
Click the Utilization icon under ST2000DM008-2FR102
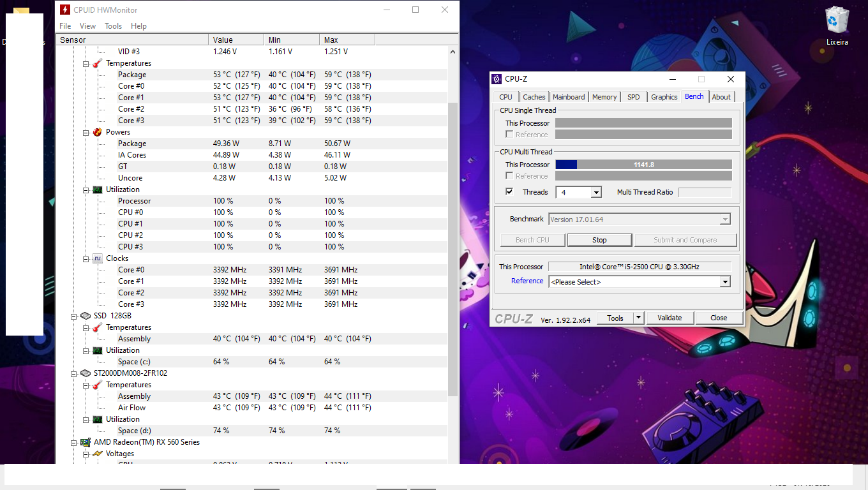[97, 419]
